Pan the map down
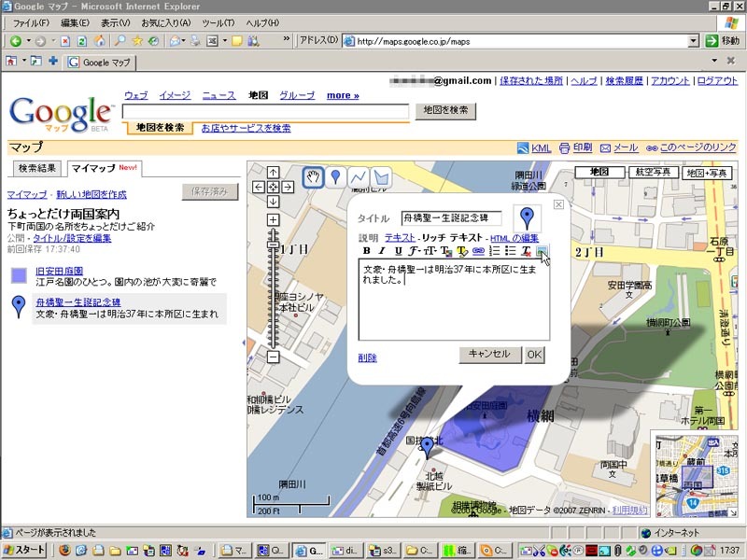 click(x=273, y=202)
